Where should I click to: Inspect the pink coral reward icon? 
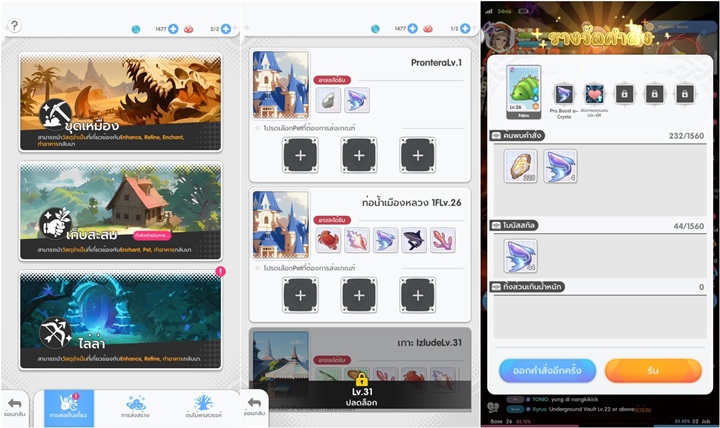443,240
